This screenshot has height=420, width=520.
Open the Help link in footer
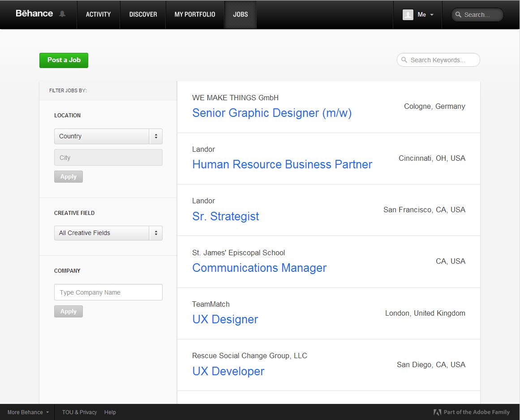[110, 412]
